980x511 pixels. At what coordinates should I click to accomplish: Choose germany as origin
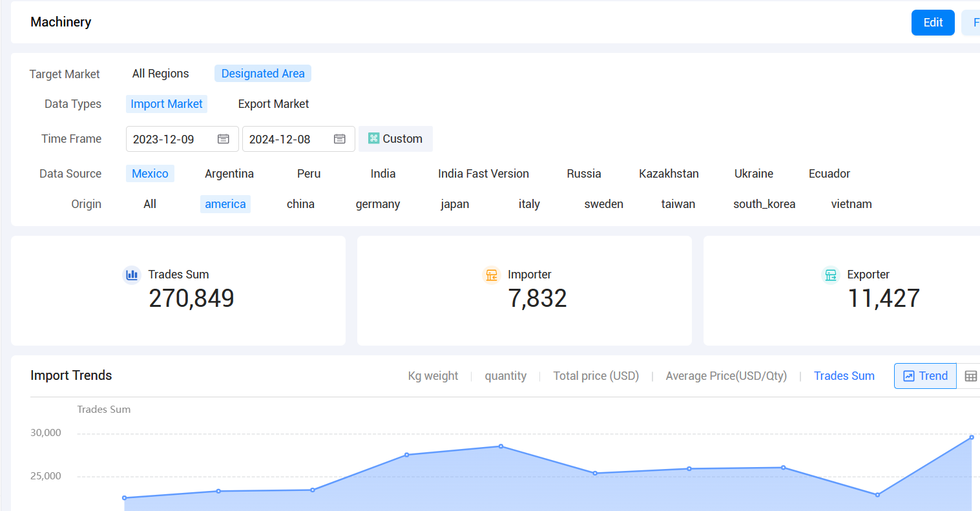(x=378, y=204)
